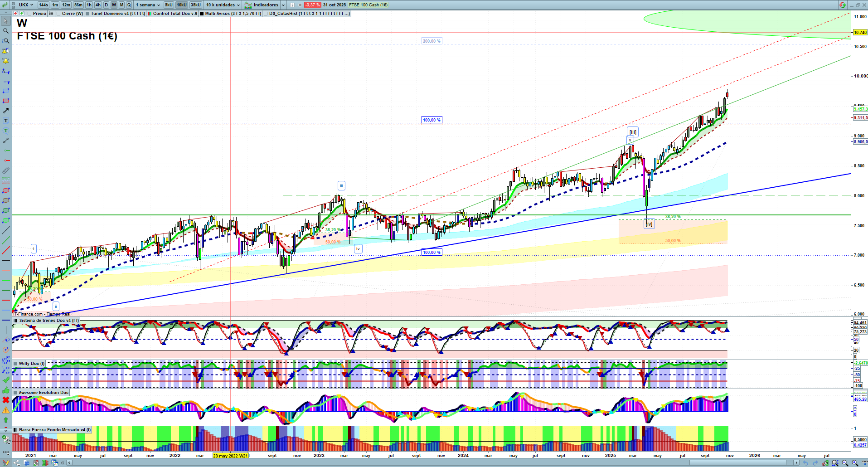
Task: Switch to the 4h timeframe
Action: [x=98, y=5]
